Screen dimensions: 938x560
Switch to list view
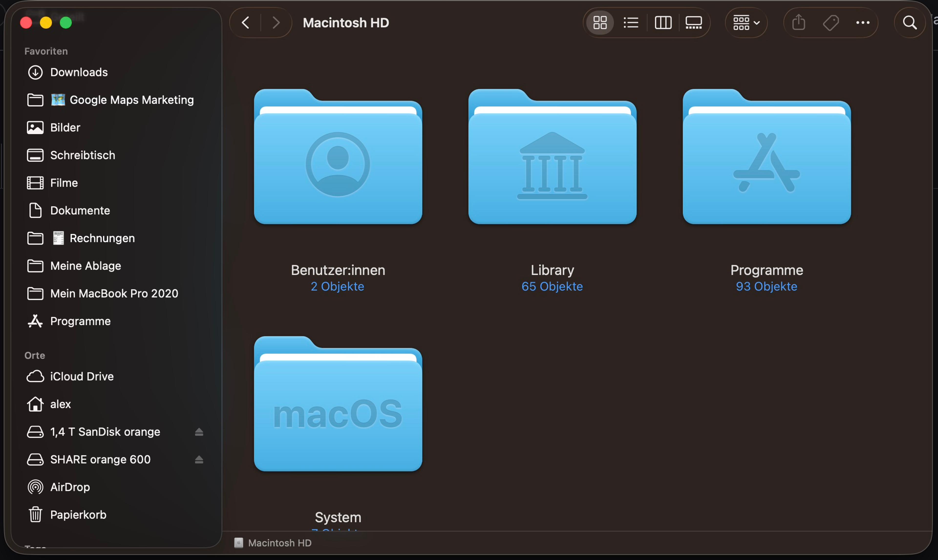pyautogui.click(x=631, y=23)
